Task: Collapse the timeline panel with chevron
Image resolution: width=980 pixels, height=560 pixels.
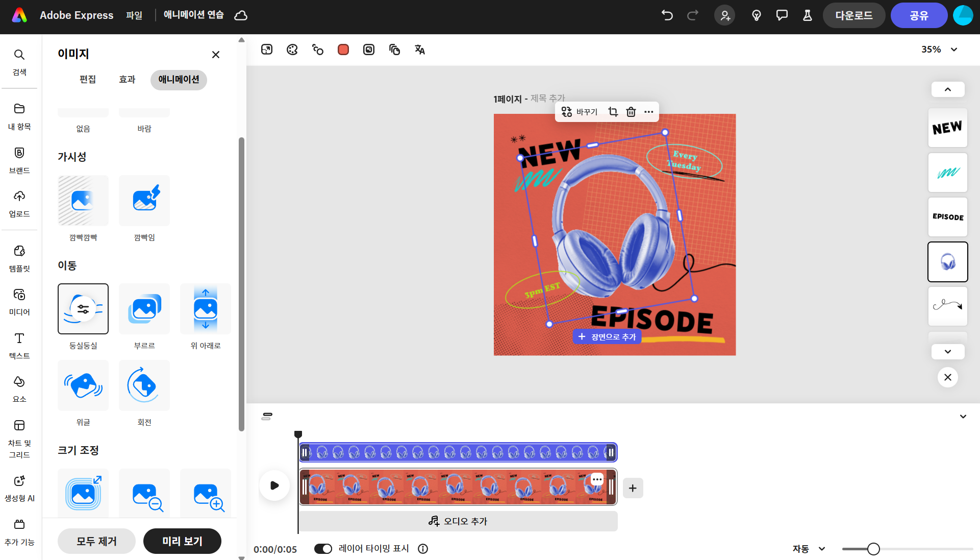Action: pos(963,417)
